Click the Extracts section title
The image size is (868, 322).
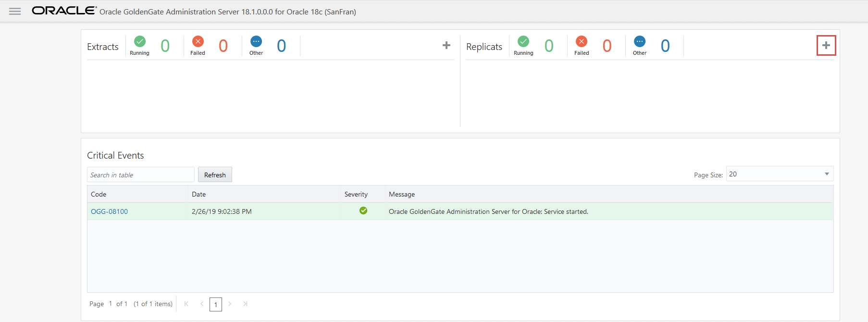pyautogui.click(x=103, y=47)
